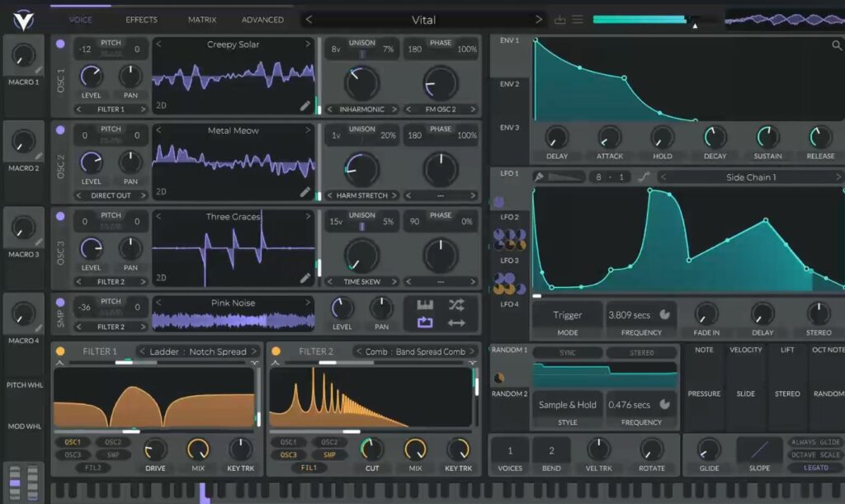Image resolution: width=845 pixels, height=504 pixels.
Task: Click the sampler random shuffle icon
Action: 456,304
